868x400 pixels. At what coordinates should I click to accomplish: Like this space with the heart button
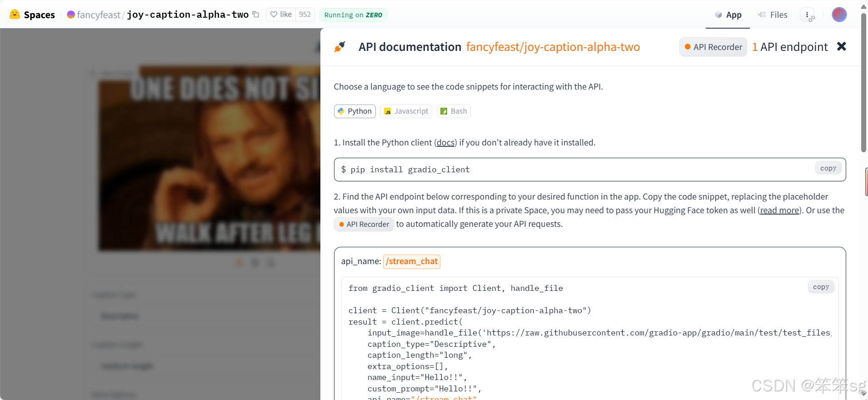point(281,15)
